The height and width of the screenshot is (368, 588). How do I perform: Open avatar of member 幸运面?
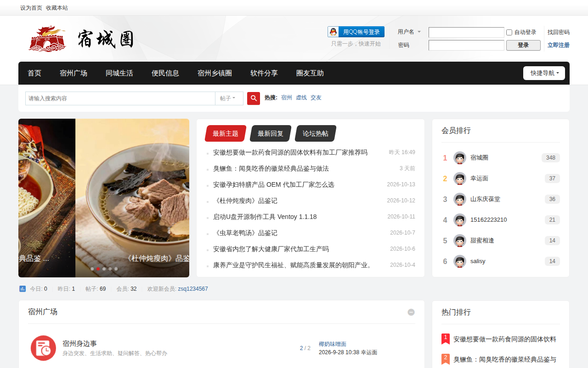(460, 178)
